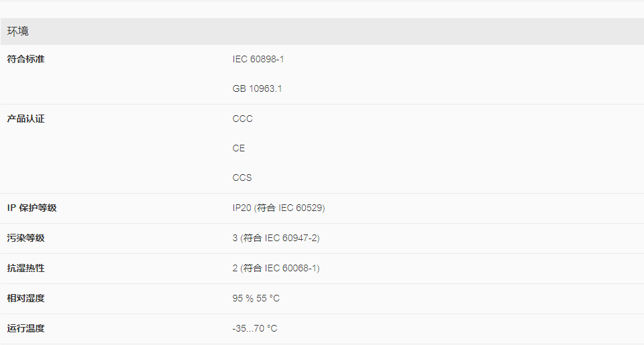Select the IP 保护等级 label
The width and height of the screenshot is (644, 345).
[x=32, y=208]
